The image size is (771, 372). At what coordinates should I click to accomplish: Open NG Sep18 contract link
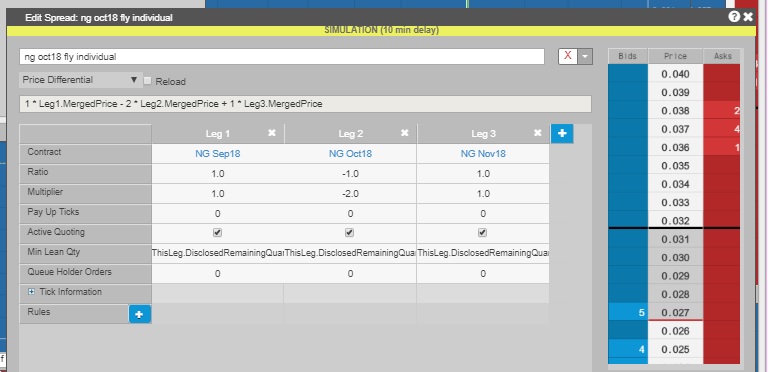click(x=217, y=154)
